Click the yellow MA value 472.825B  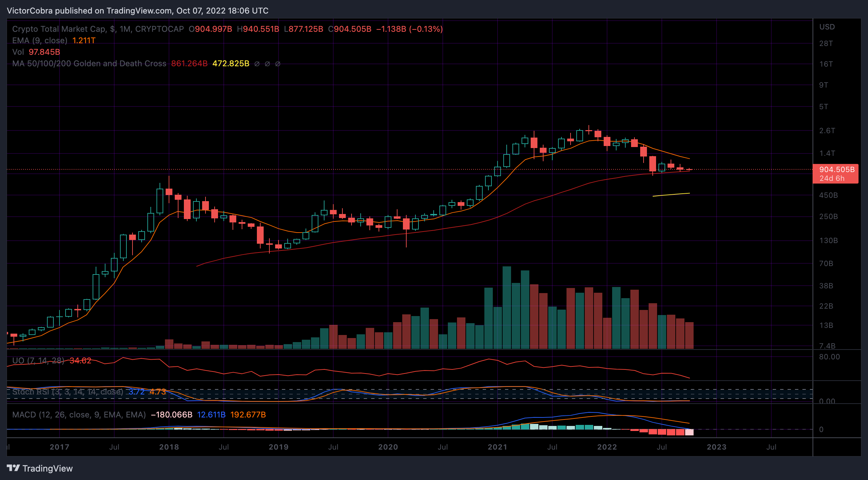pos(231,64)
